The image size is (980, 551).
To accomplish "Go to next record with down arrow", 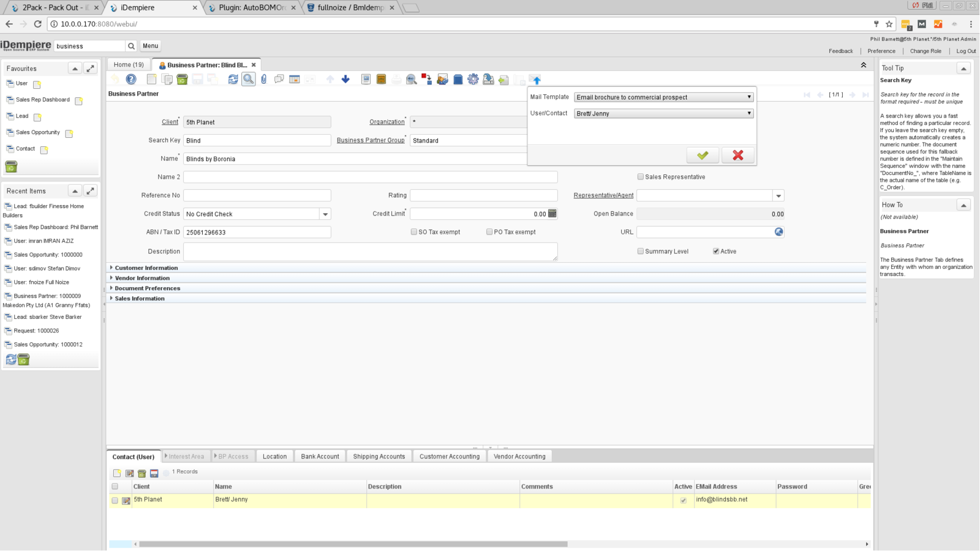I will point(345,79).
